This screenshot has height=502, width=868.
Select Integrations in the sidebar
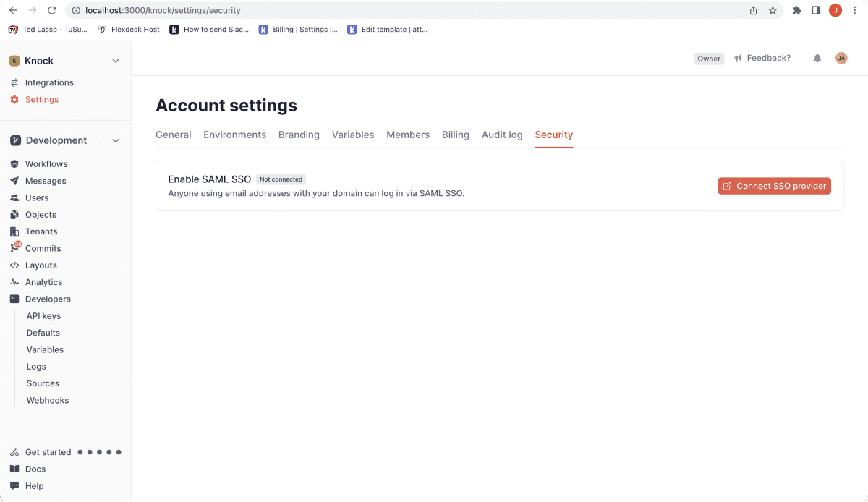[49, 82]
